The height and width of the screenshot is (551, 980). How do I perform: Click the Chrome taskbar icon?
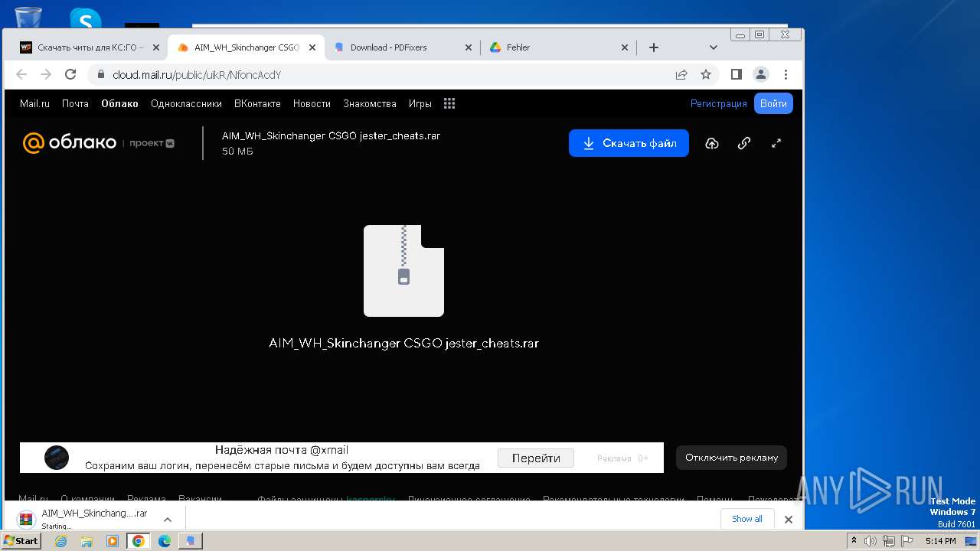tap(139, 541)
